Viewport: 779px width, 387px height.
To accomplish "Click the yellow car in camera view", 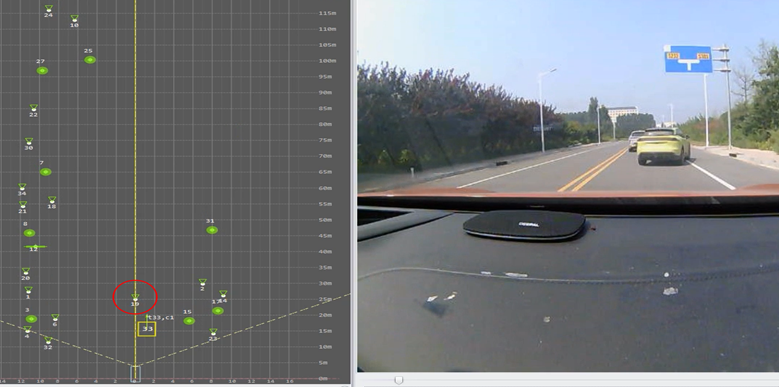I will point(663,146).
